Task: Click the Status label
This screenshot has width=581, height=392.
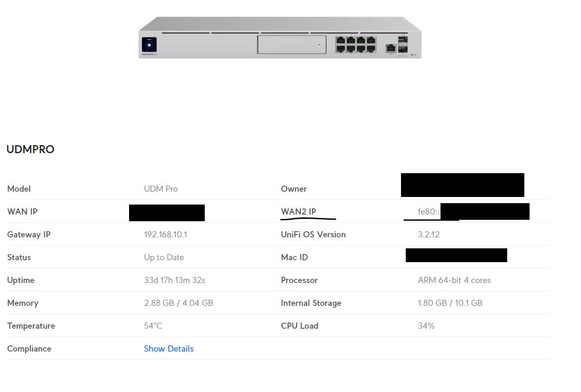Action: click(x=19, y=257)
